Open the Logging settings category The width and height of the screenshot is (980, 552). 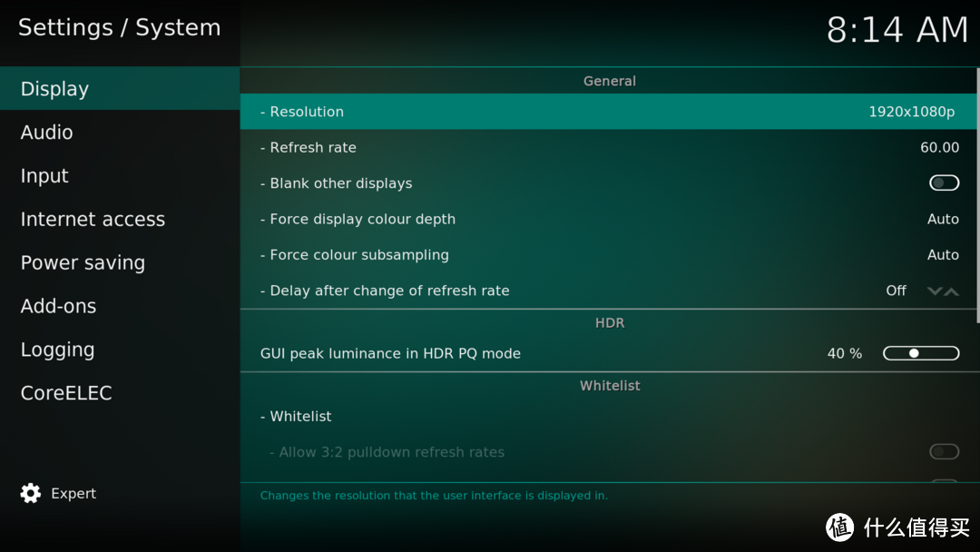pos(120,350)
